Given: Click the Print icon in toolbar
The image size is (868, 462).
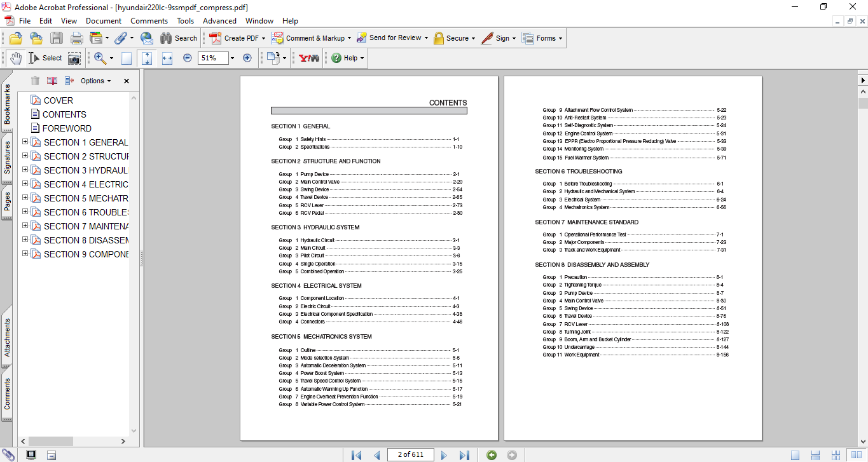Looking at the screenshot, I should pos(76,38).
